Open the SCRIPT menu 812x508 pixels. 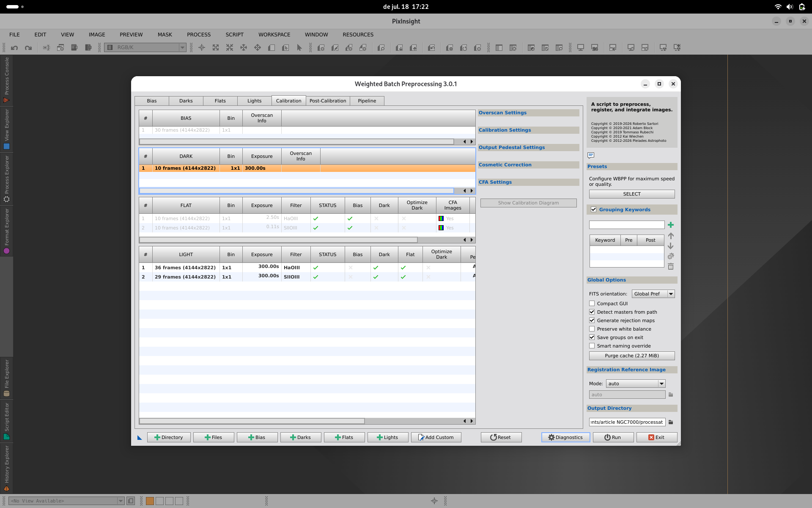click(x=235, y=35)
